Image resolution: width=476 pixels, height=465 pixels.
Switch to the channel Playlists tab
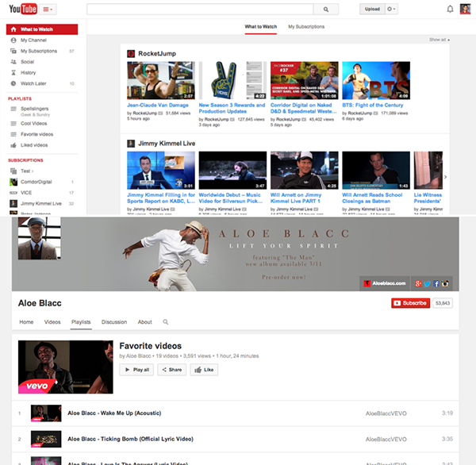pyautogui.click(x=81, y=322)
